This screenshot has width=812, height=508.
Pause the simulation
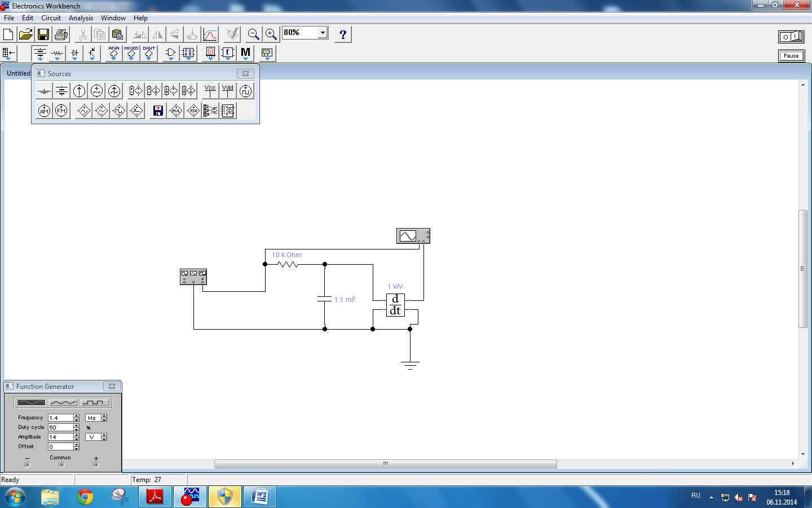point(791,55)
